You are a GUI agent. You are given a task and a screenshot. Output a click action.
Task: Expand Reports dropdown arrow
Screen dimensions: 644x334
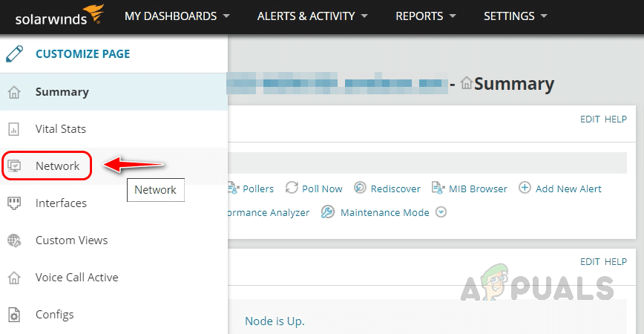click(453, 16)
